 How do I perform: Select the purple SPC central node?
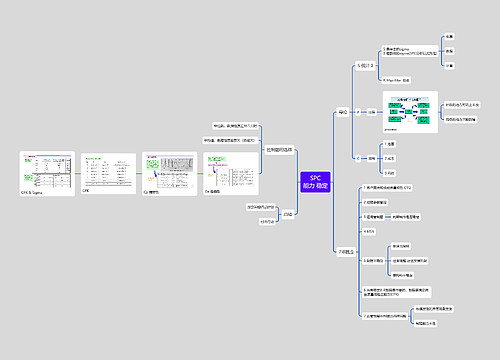coord(315,182)
